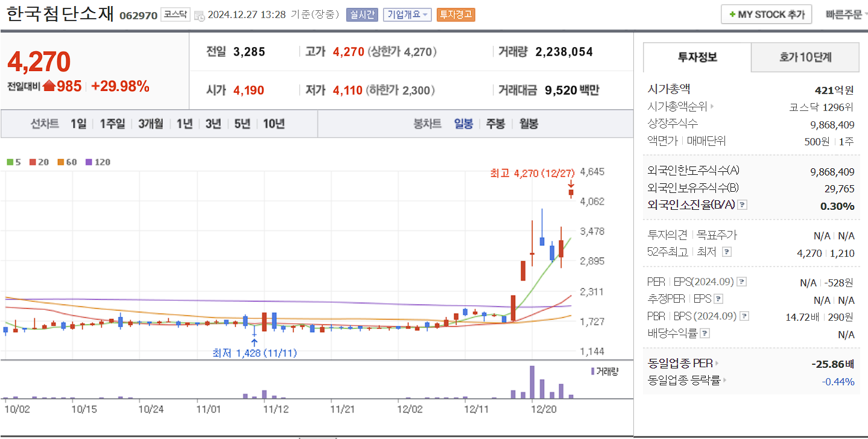Click the calendar icon beside the timestamp
This screenshot has height=439, width=868.
[x=200, y=14]
